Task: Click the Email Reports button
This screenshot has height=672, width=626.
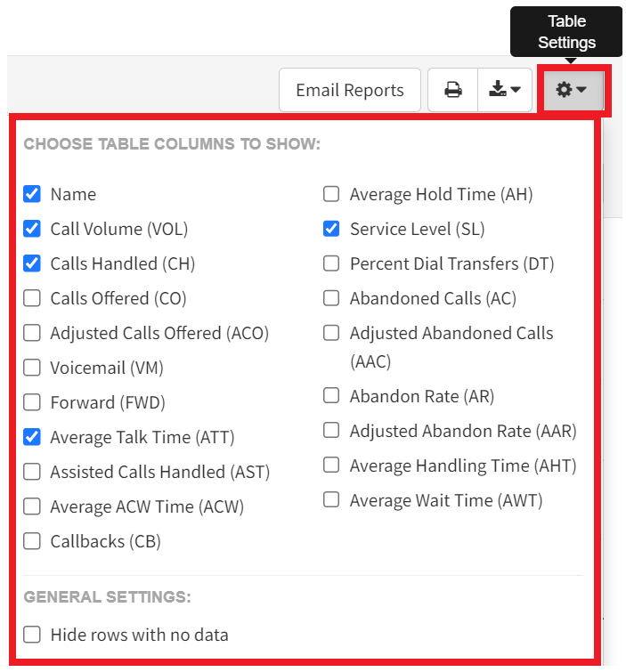Action: pyautogui.click(x=349, y=90)
